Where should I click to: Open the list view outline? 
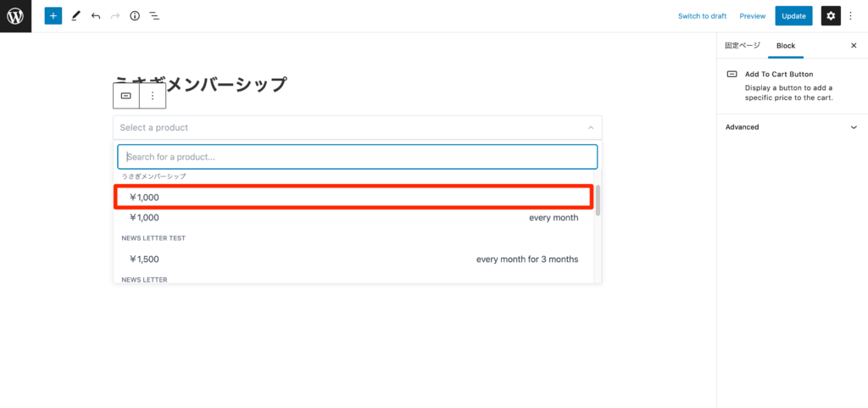click(x=154, y=16)
